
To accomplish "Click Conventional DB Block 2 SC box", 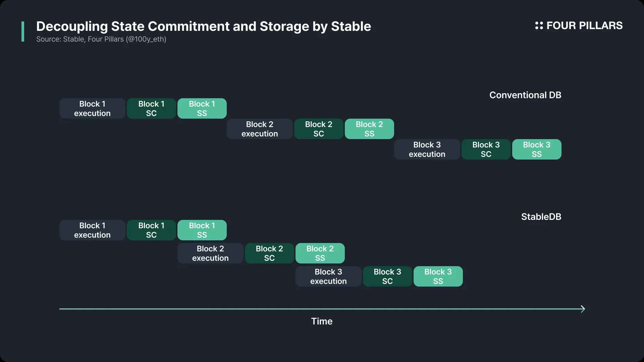I will click(x=319, y=129).
